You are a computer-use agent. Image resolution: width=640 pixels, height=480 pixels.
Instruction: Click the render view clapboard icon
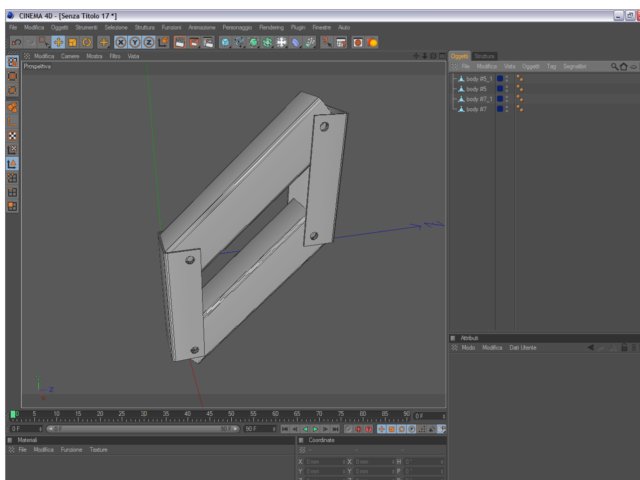(x=180, y=42)
